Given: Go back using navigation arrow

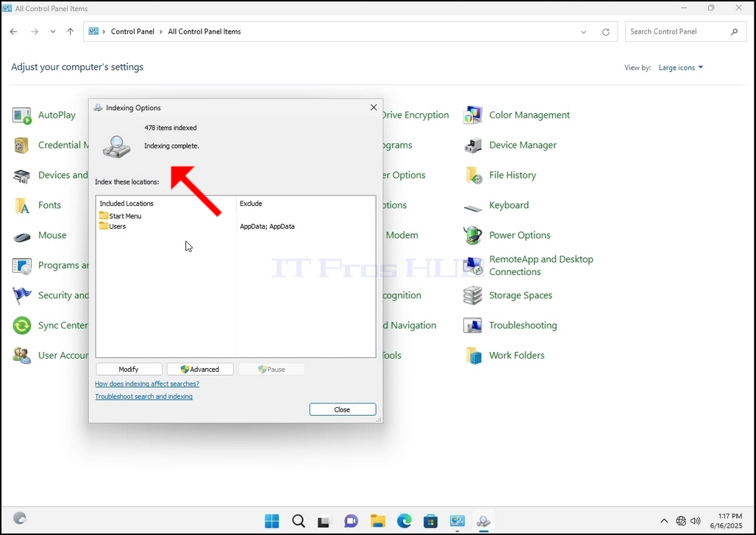Looking at the screenshot, I should 13,32.
